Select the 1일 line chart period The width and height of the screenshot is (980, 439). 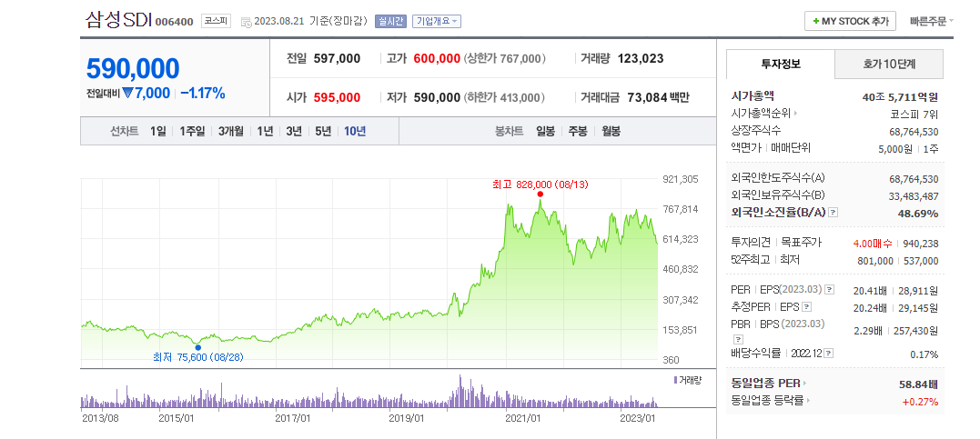click(x=158, y=131)
